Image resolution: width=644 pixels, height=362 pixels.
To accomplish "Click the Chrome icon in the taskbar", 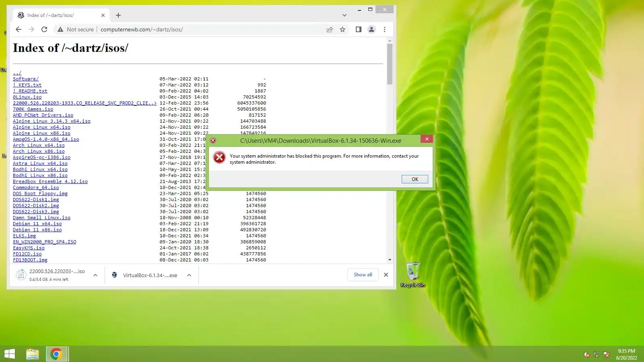I will click(56, 354).
